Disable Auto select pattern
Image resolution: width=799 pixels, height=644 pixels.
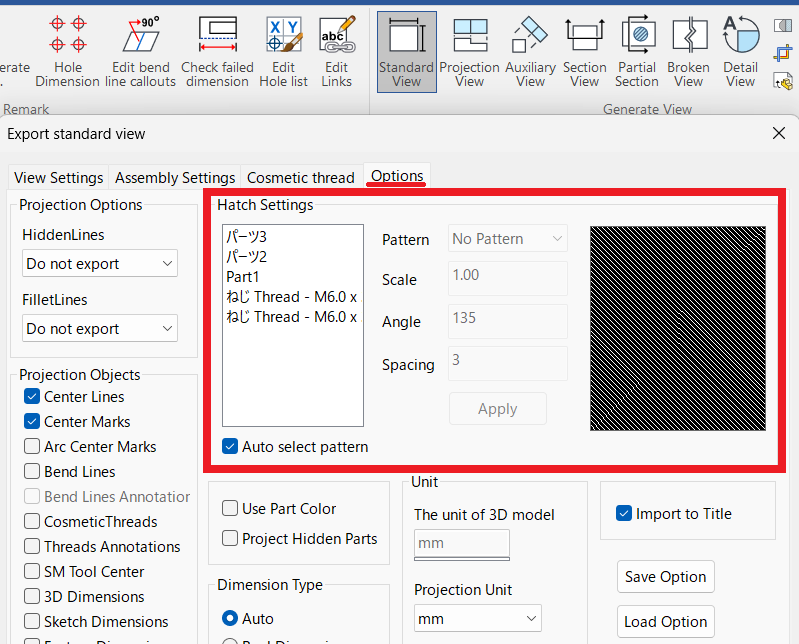point(230,446)
